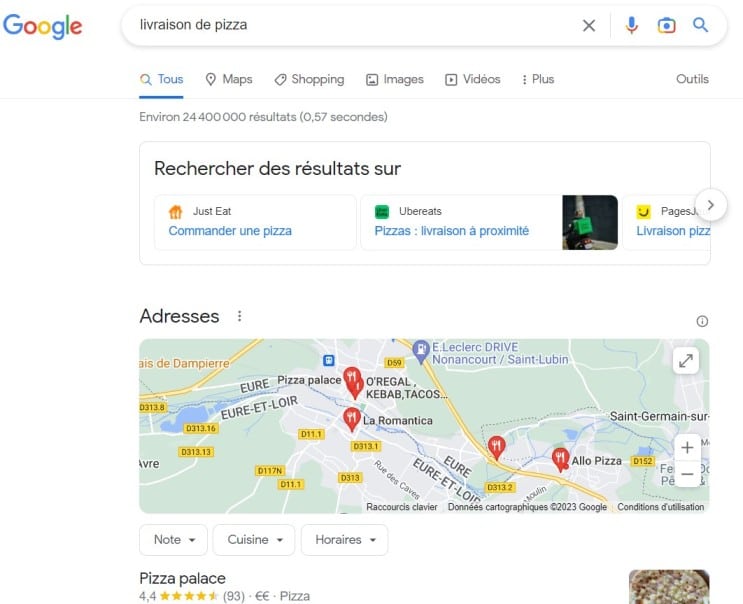Viewport: 743px width, 604px height.
Task: Click the info icon beside Adresses
Action: [x=702, y=321]
